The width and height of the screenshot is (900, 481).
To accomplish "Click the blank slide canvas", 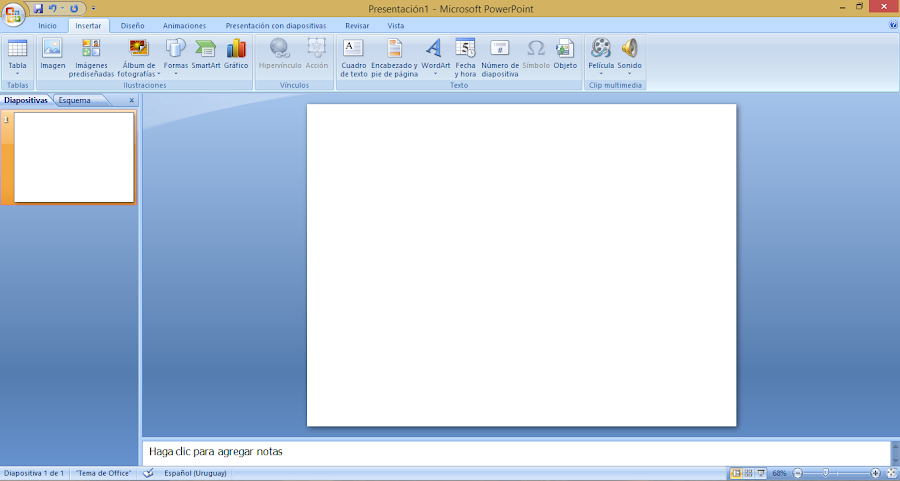I will click(x=521, y=265).
